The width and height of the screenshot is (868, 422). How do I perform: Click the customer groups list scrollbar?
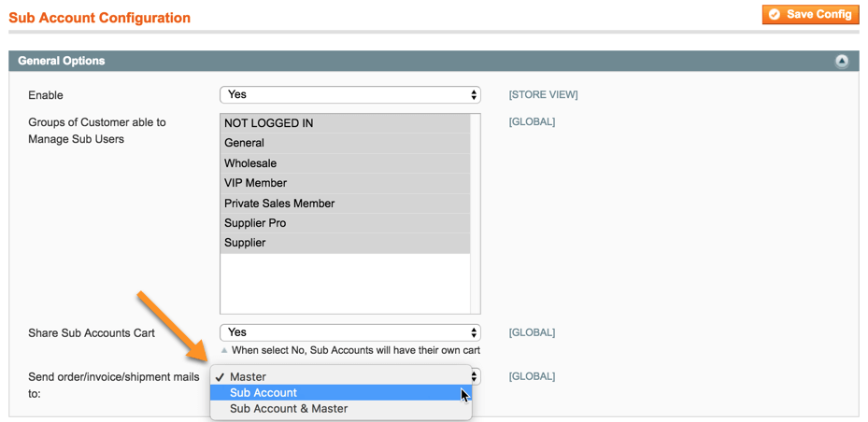(x=476, y=214)
